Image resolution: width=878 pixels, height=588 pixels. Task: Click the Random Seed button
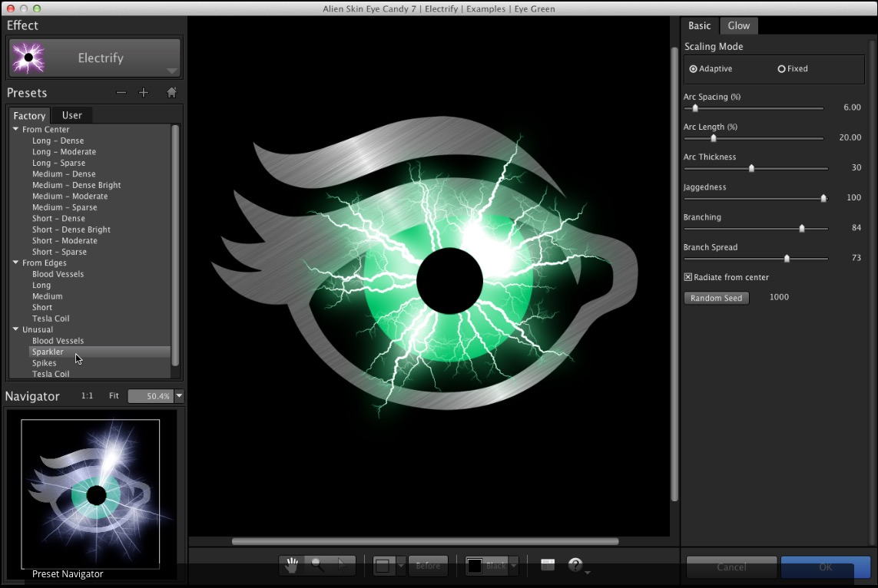[716, 298]
